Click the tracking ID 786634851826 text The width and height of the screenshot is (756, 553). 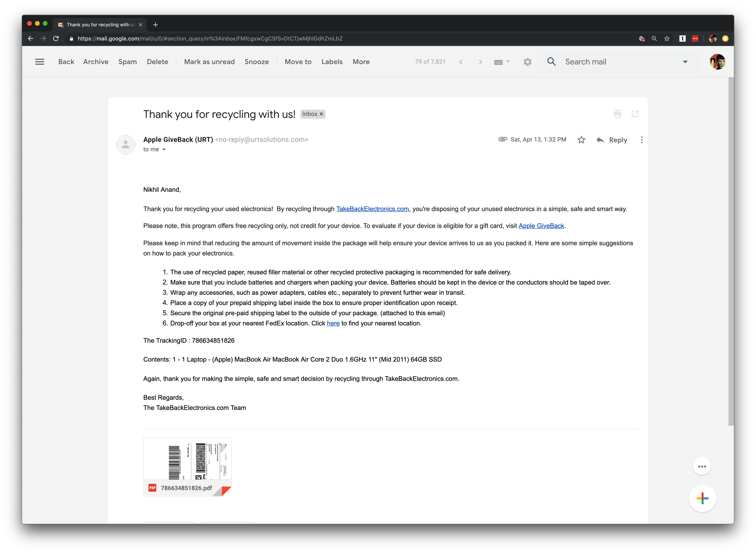[x=213, y=340]
